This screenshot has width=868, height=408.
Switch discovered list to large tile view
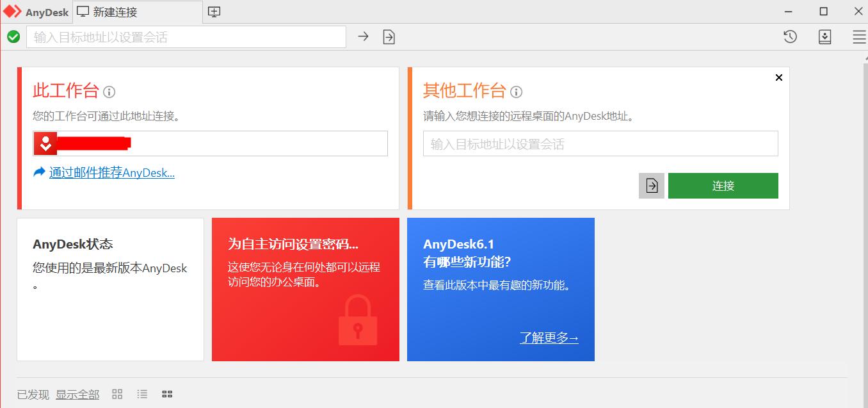pos(117,394)
